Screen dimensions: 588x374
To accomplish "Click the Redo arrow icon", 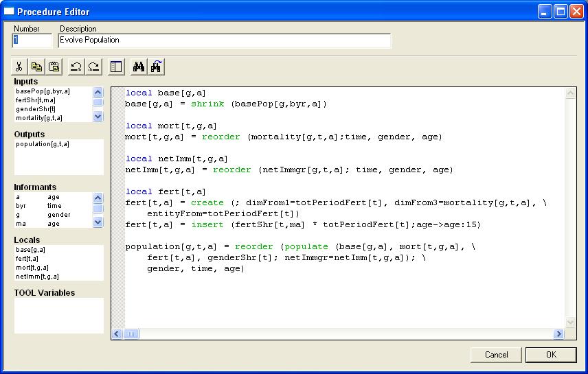I will (93, 67).
